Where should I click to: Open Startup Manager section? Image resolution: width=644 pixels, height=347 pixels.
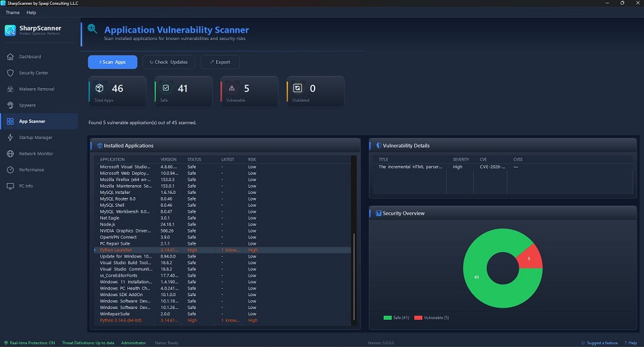pyautogui.click(x=39, y=138)
